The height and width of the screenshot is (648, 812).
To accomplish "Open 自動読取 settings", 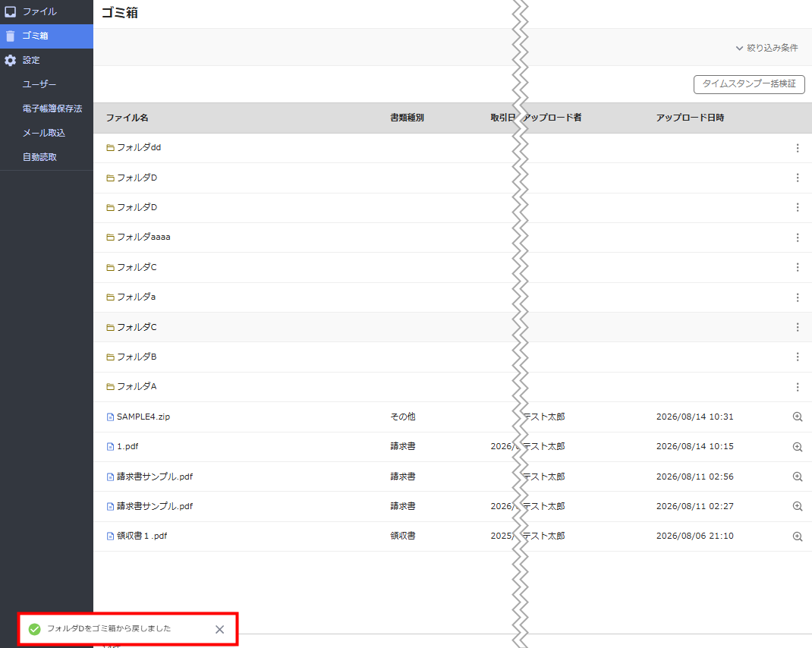I will (x=40, y=157).
